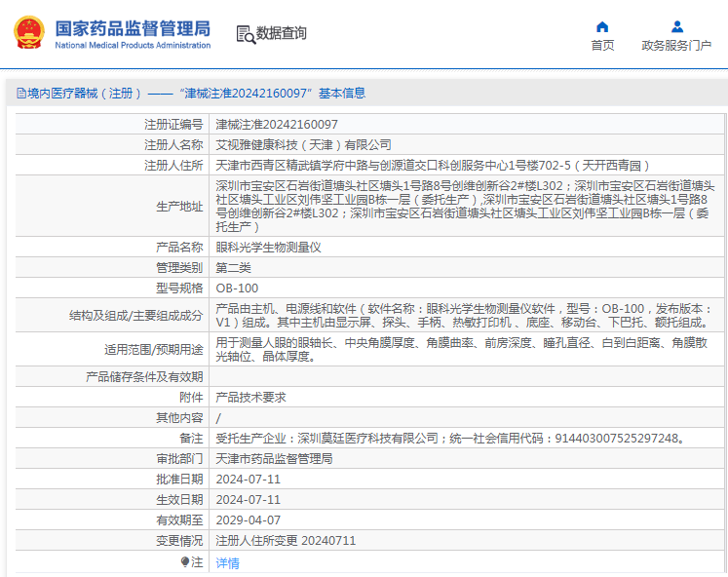
Task: Click 产品技术要求 attachment value
Action: pyautogui.click(x=250, y=398)
